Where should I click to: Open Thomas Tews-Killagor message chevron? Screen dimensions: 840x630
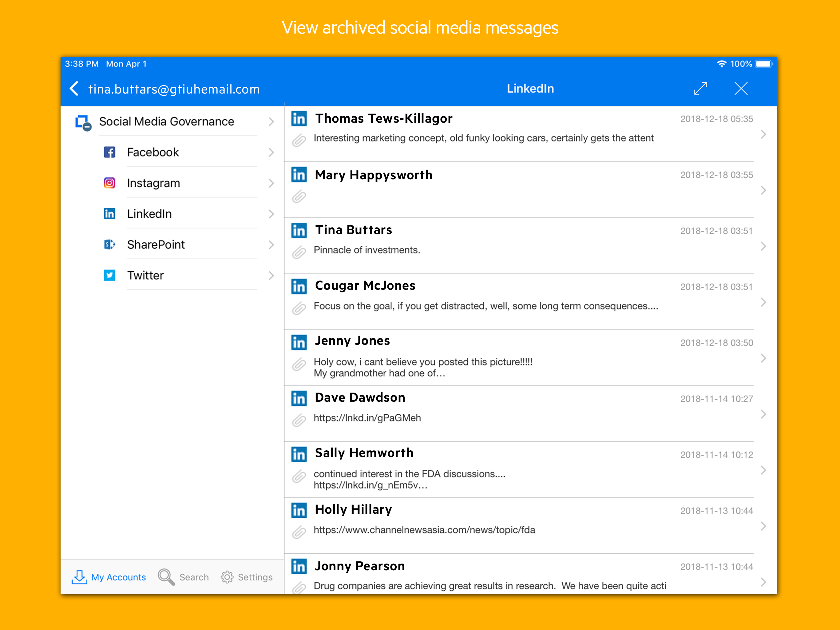[x=763, y=134]
